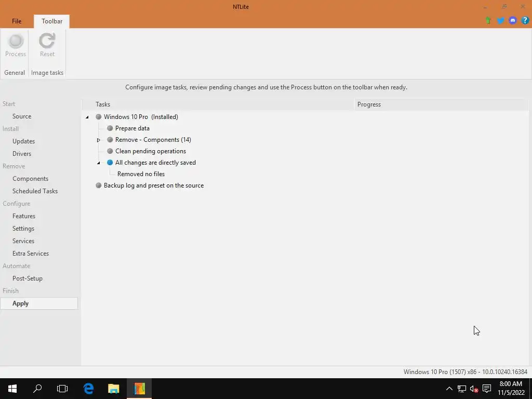Go to the Source page
The image size is (532, 399).
pyautogui.click(x=22, y=116)
